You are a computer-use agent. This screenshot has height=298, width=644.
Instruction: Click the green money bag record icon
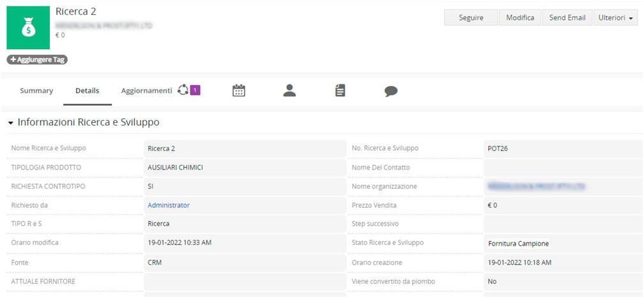pos(28,28)
